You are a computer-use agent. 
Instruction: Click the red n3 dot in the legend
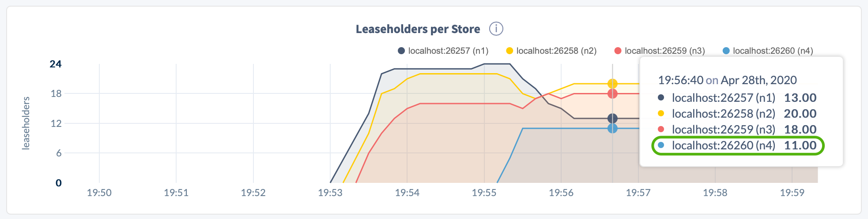pos(618,51)
